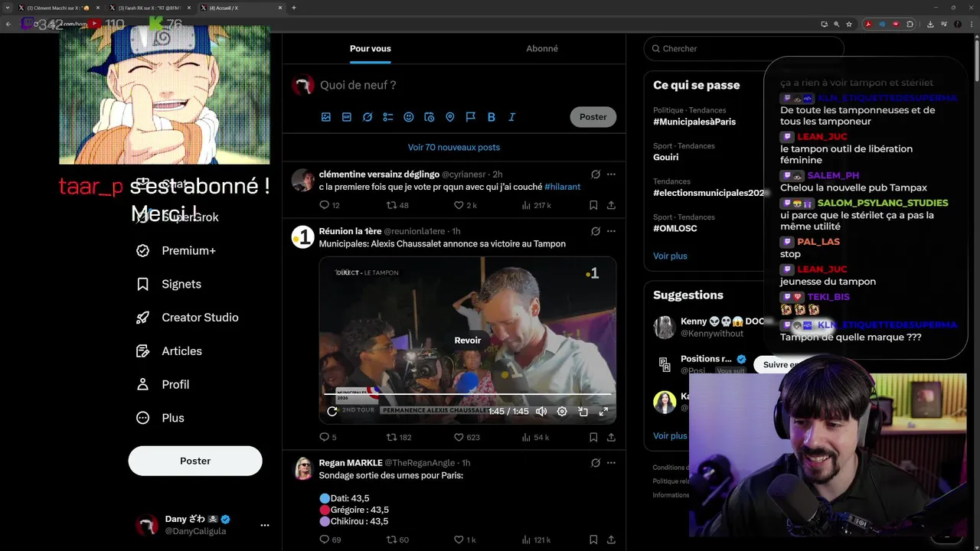Click the video progress bar

pos(468,394)
